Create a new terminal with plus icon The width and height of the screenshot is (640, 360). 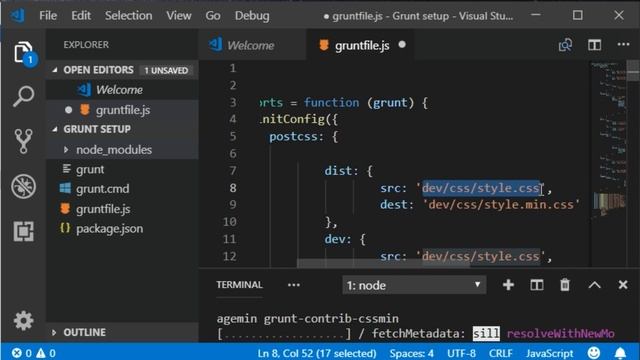pos(508,285)
